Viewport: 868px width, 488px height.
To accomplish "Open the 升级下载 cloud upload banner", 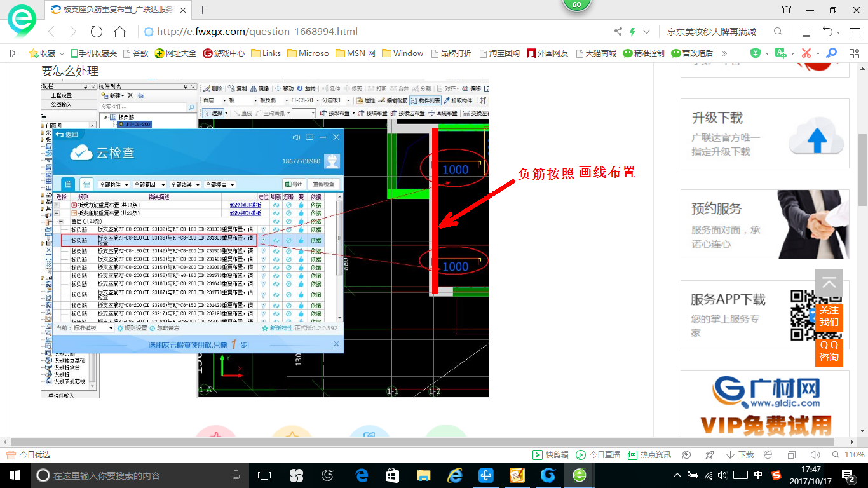I will click(764, 133).
